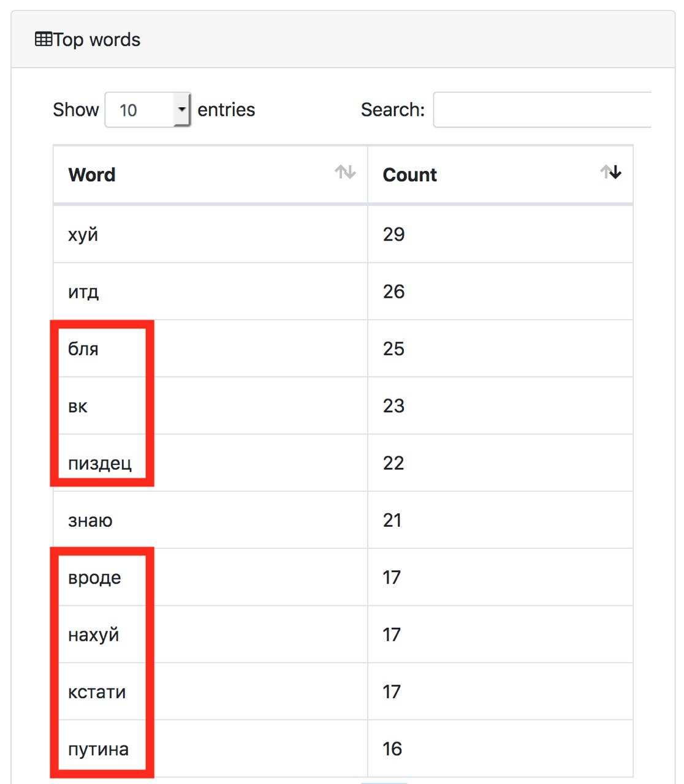The image size is (684, 784).
Task: Open the Show entries dropdown
Action: [x=148, y=110]
